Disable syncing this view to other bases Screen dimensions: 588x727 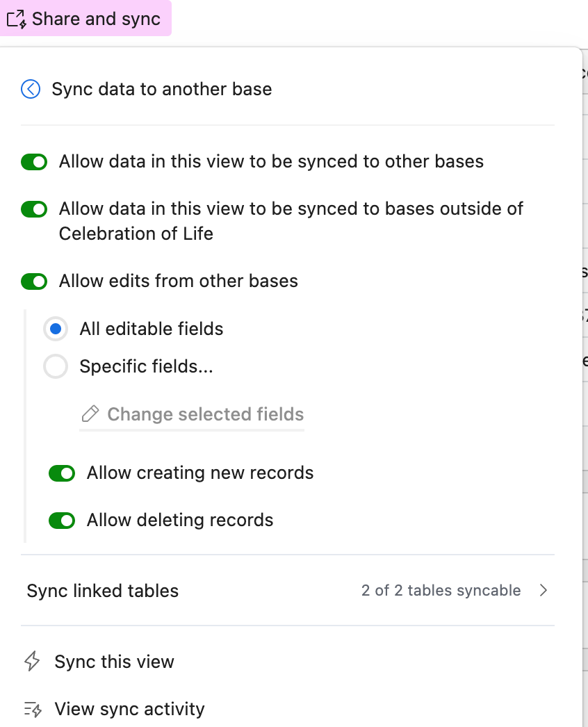pos(34,162)
